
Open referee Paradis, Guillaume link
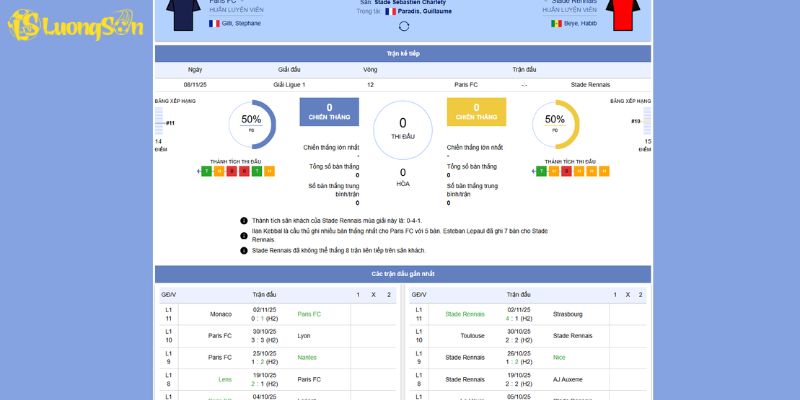coord(424,11)
